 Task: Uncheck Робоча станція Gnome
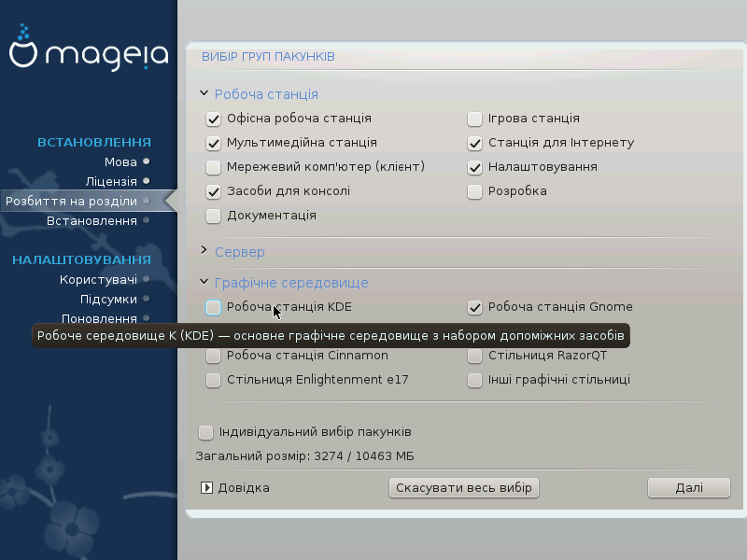474,307
